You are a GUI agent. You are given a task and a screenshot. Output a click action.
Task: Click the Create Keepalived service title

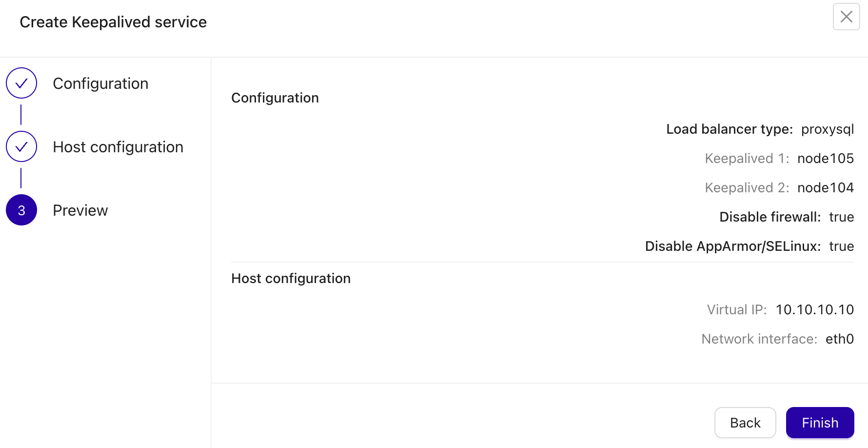pyautogui.click(x=113, y=21)
